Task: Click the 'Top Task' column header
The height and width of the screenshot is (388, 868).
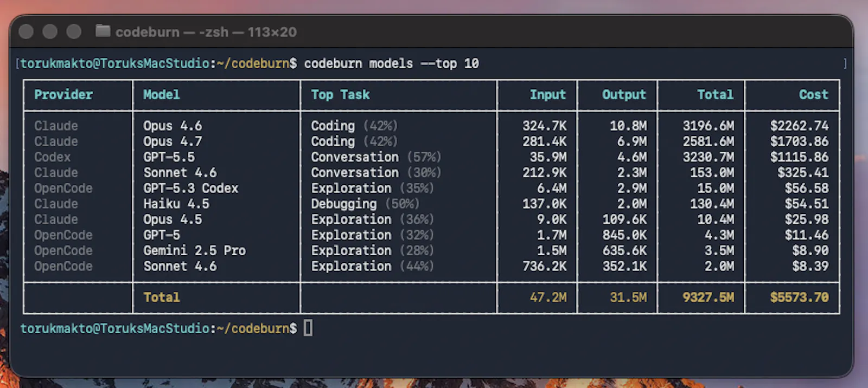Action: pyautogui.click(x=340, y=95)
